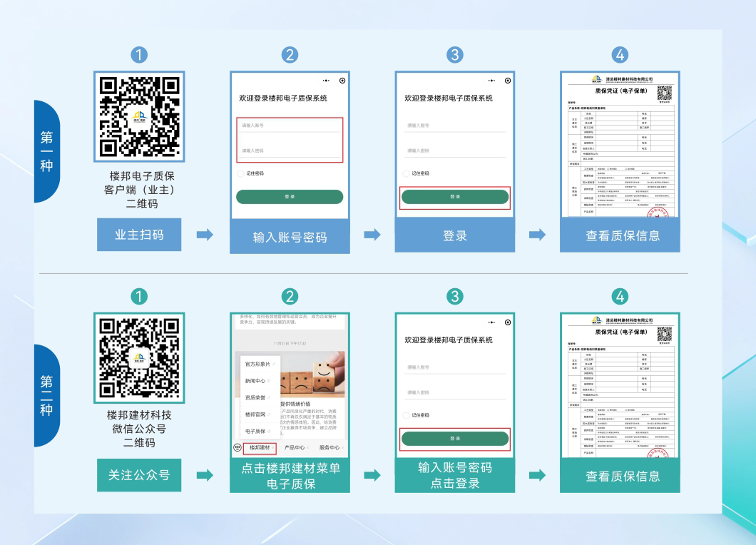Click the 第一种 side tab
Viewport: 756px width, 545px height.
(x=47, y=151)
